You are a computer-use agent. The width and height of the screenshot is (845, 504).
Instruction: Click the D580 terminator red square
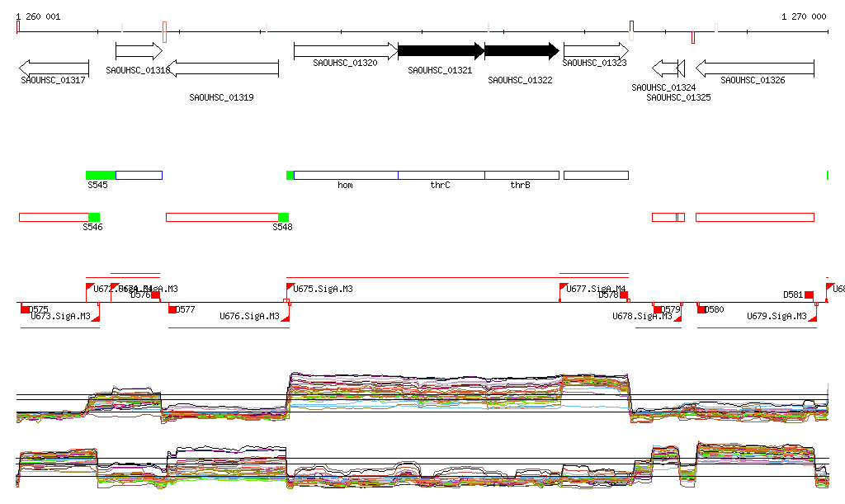[701, 309]
